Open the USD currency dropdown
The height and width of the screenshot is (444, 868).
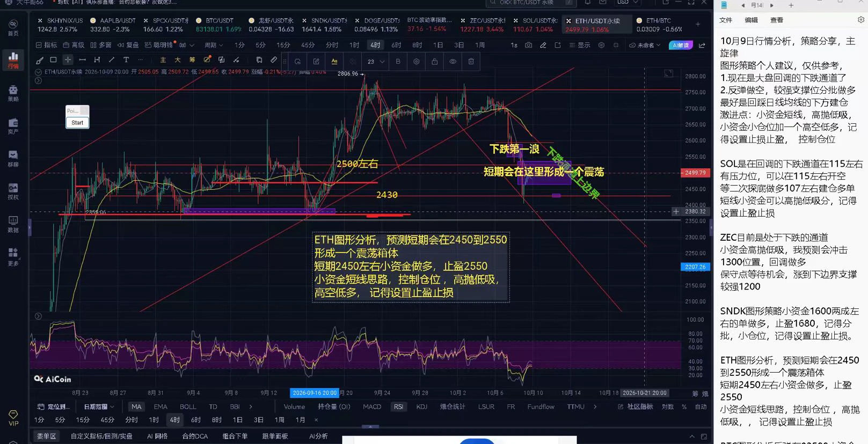click(627, 3)
